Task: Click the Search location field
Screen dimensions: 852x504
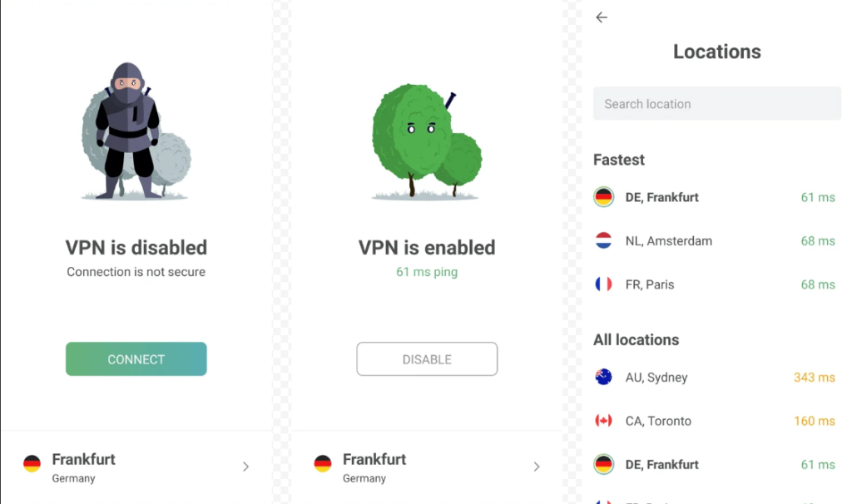Action: point(716,104)
